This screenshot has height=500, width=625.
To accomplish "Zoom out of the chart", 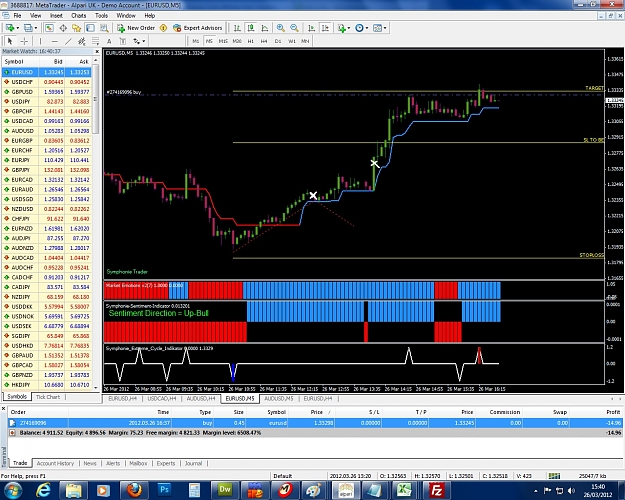I will [294, 28].
